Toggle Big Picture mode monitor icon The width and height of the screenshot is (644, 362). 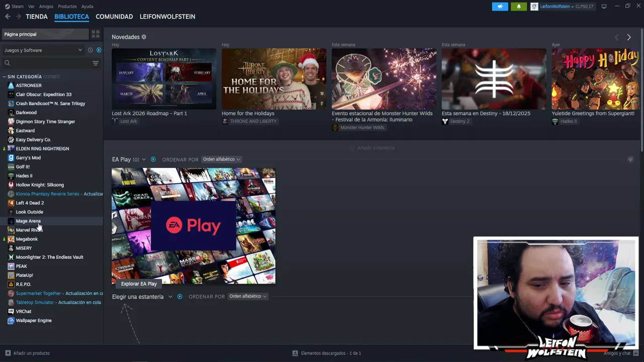coord(604,7)
